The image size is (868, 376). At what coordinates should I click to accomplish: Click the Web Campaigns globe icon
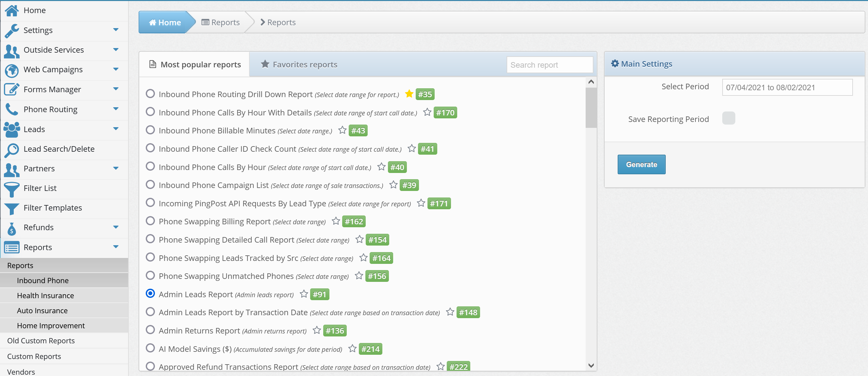[11, 69]
